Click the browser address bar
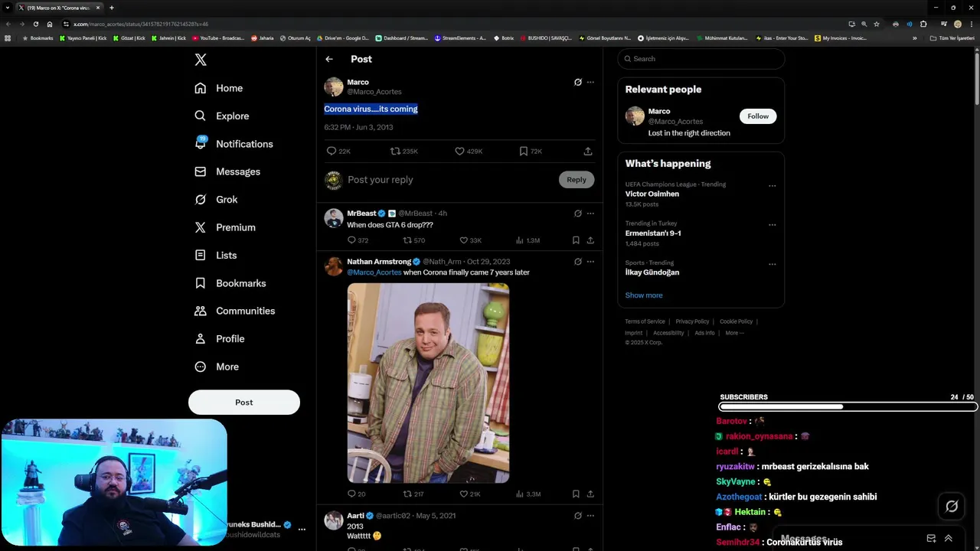 point(452,24)
